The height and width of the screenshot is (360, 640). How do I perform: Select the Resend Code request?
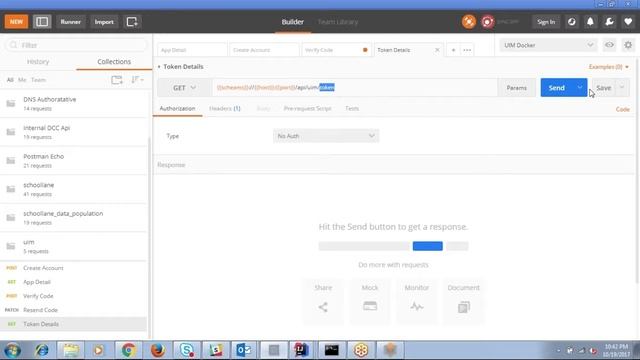click(73, 310)
